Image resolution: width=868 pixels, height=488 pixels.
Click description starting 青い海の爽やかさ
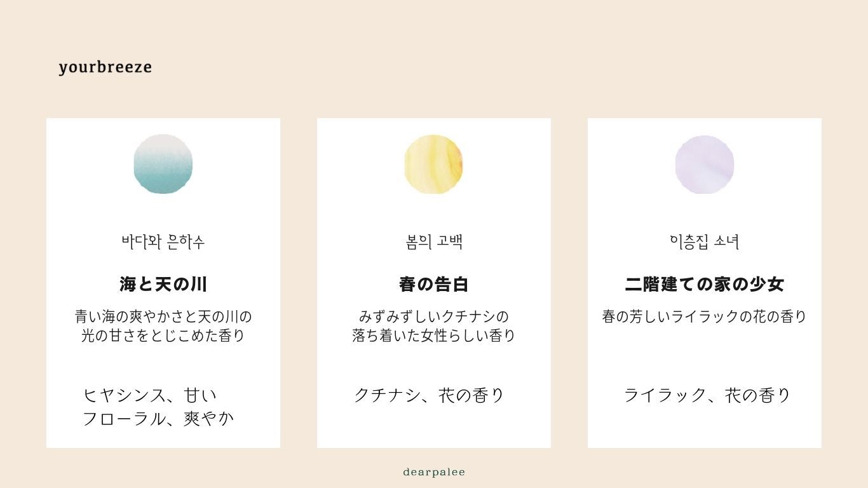click(163, 325)
